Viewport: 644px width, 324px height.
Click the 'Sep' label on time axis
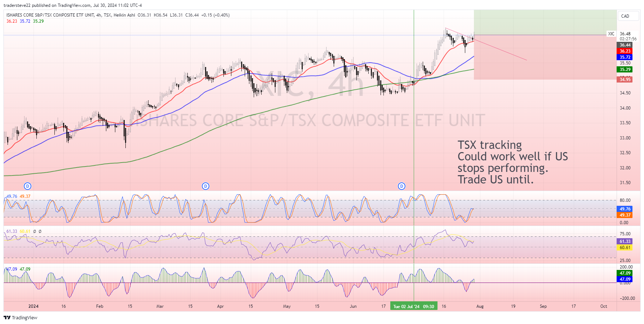pos(543,306)
